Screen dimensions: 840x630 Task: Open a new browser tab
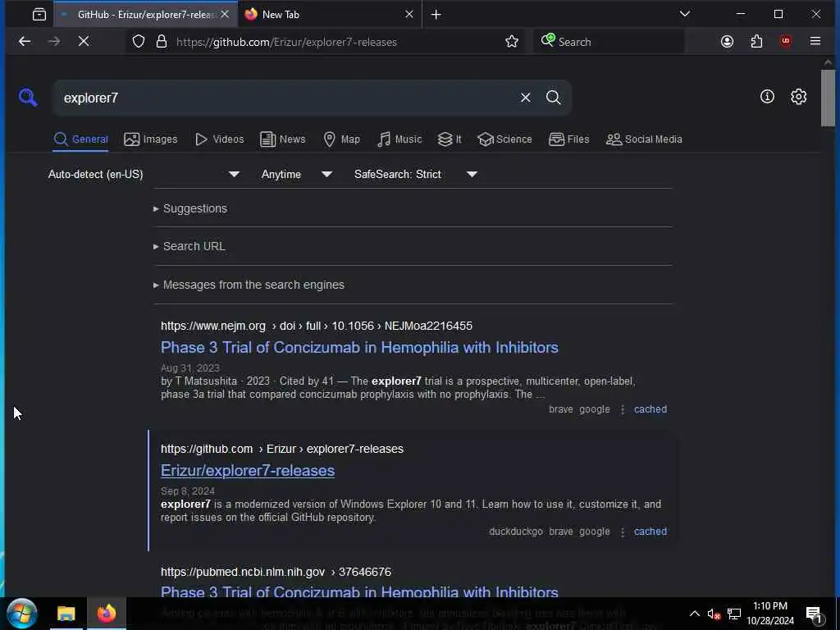436,15
